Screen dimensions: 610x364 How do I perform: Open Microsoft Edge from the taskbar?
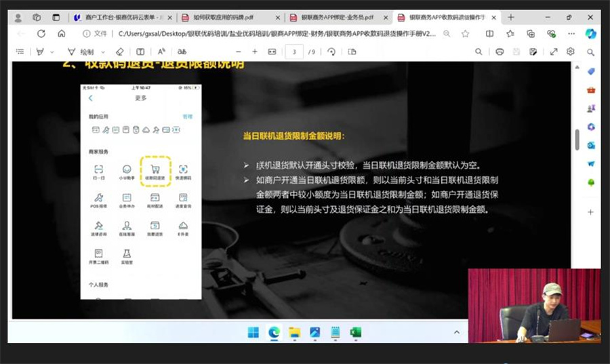pyautogui.click(x=274, y=333)
